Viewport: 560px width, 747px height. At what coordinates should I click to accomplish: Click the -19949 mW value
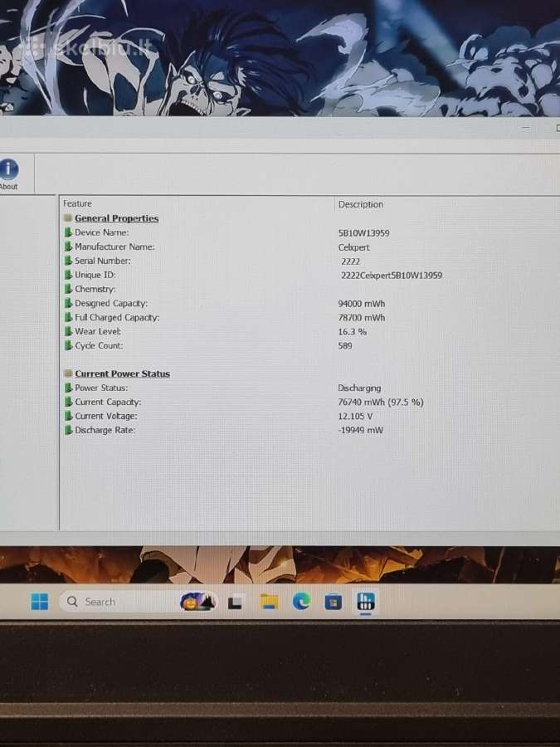pyautogui.click(x=361, y=430)
